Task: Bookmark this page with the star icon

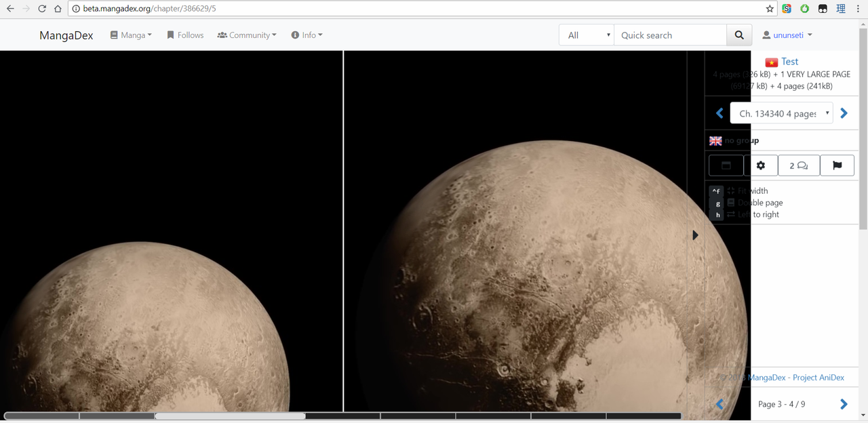Action: (770, 9)
